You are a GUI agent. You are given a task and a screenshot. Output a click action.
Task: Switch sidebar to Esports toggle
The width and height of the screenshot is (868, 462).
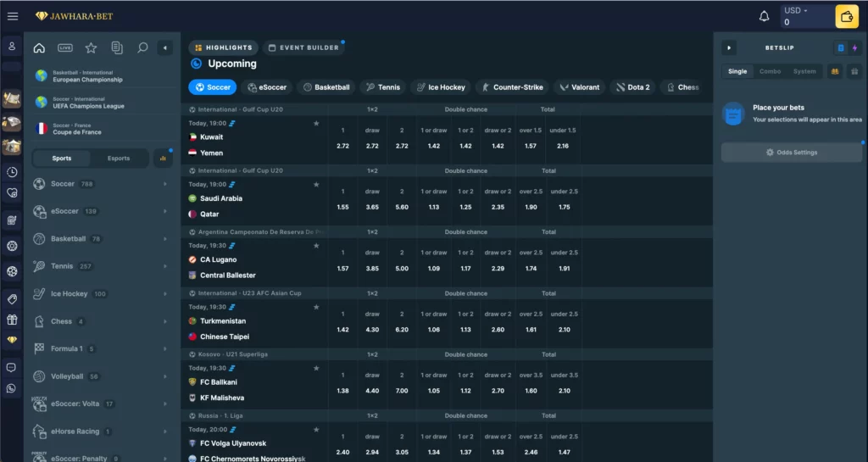(119, 159)
